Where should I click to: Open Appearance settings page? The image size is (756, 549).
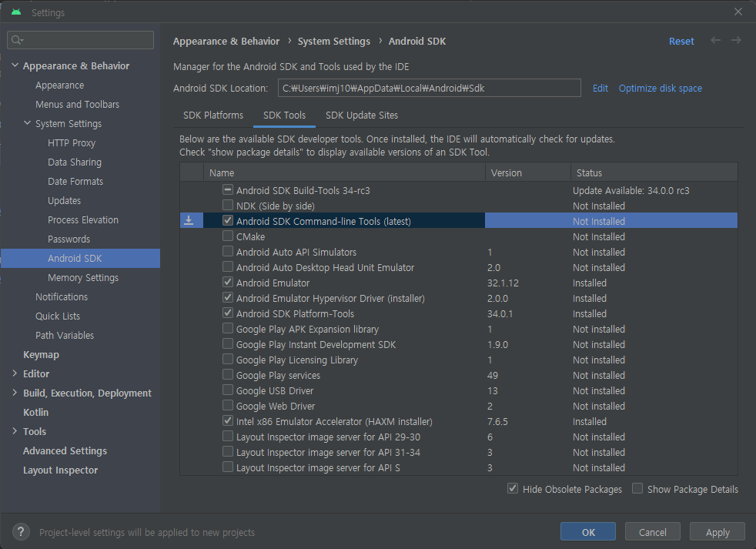60,85
